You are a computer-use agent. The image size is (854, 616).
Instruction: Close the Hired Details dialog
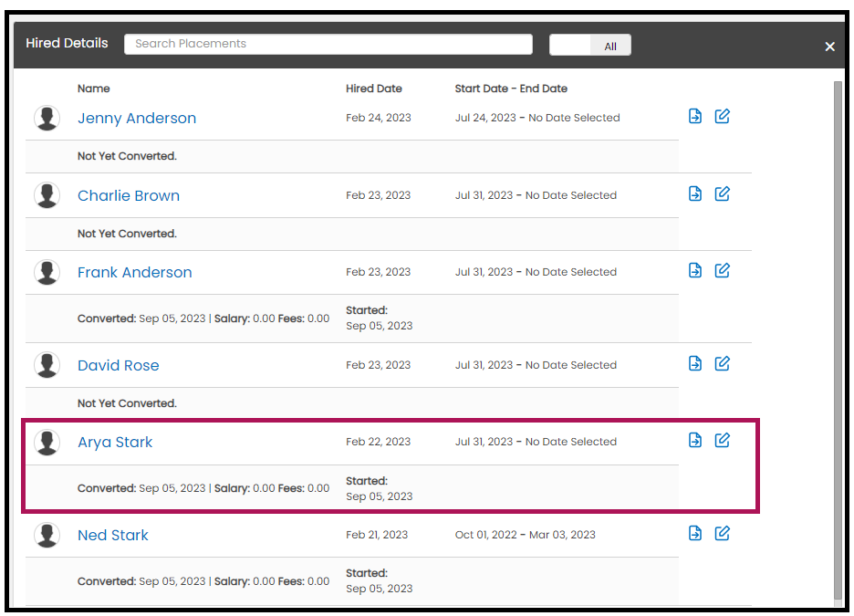pyautogui.click(x=829, y=47)
